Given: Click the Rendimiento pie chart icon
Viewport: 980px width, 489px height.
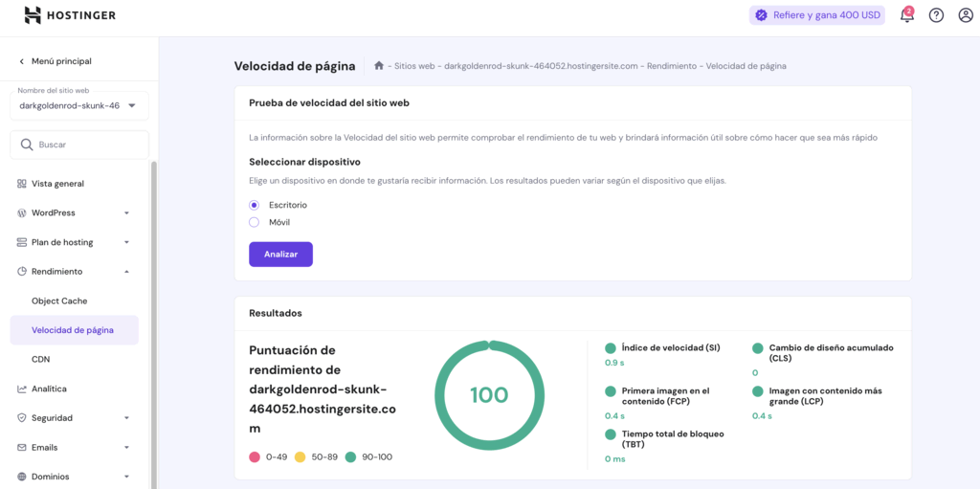Looking at the screenshot, I should pyautogui.click(x=21, y=272).
